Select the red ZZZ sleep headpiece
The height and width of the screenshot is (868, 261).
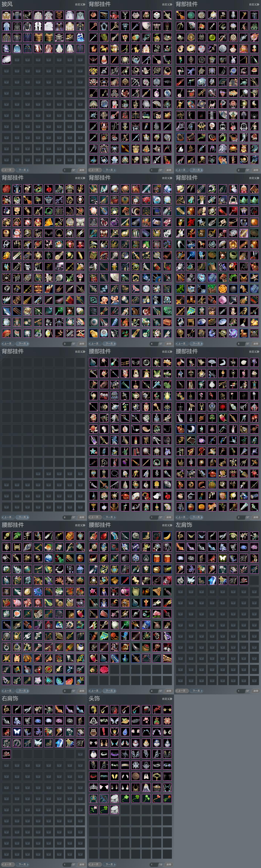click(x=157, y=710)
